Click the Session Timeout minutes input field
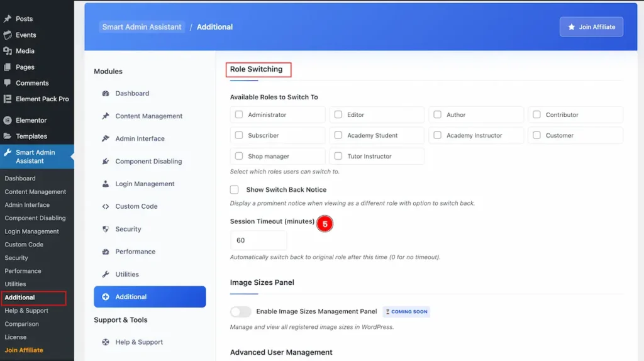 coord(258,240)
